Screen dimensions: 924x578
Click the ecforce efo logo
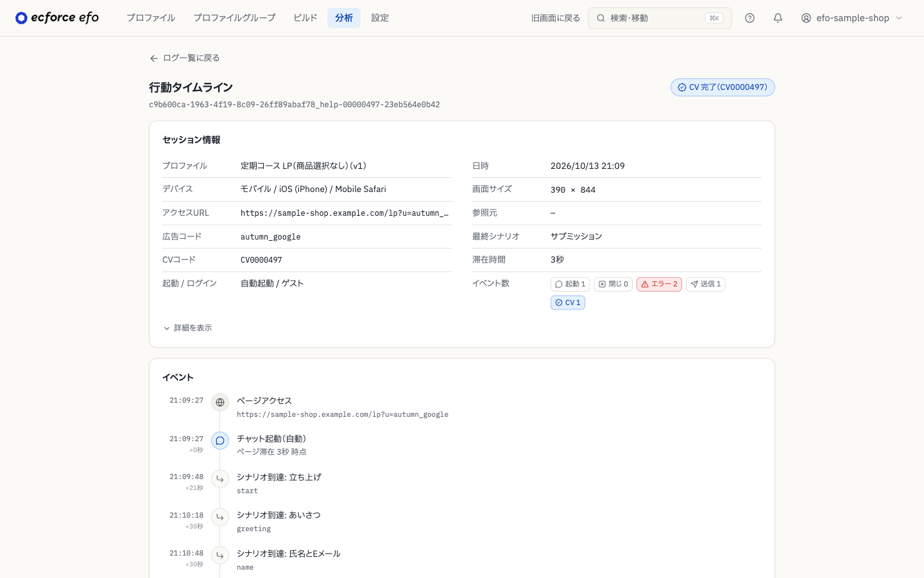(x=57, y=18)
